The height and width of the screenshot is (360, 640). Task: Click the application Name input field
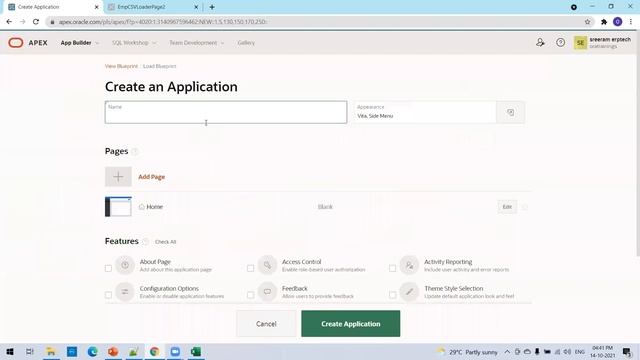click(226, 112)
